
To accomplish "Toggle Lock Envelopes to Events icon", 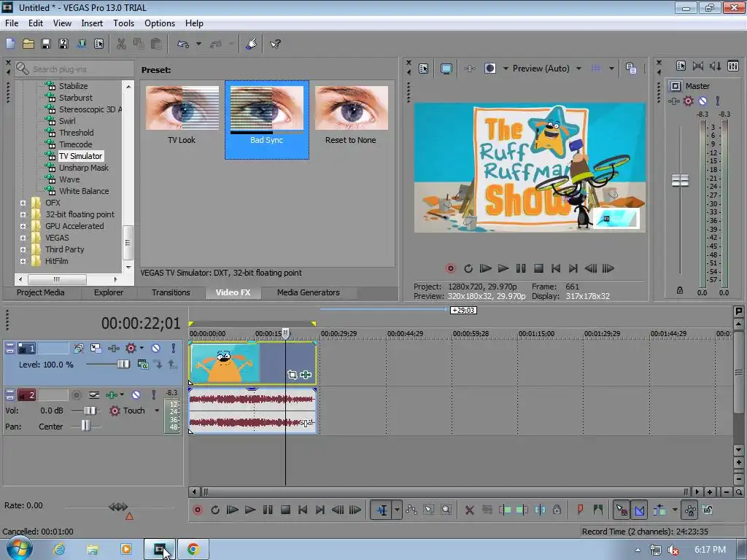I will tap(690, 510).
